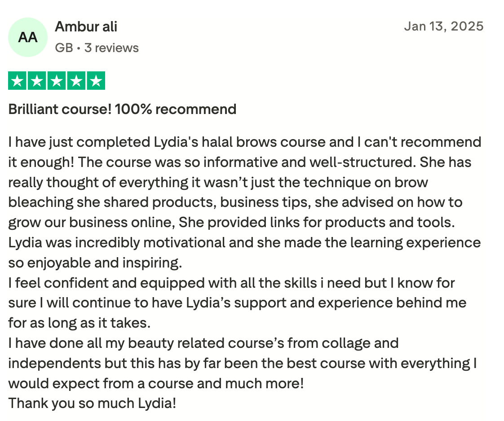Click the first green rating star

18,81
